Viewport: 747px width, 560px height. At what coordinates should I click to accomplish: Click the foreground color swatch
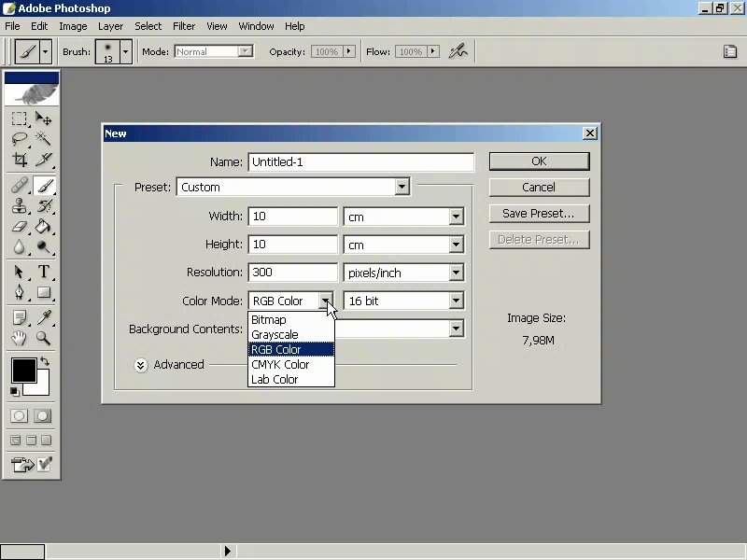click(24, 370)
